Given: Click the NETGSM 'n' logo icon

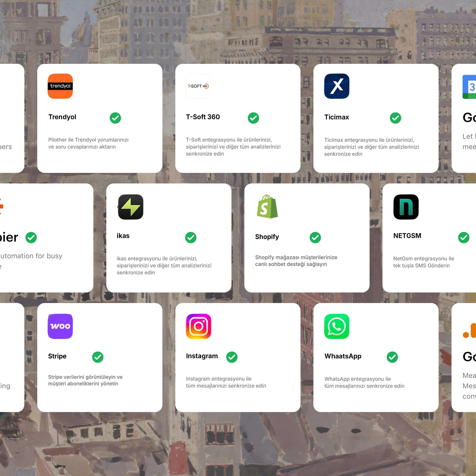Looking at the screenshot, I should tap(406, 207).
